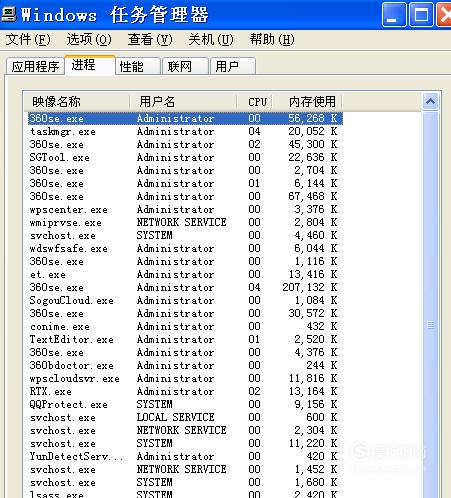The height and width of the screenshot is (498, 451).
Task: Switch to the 应用程序 tab
Action: point(35,66)
